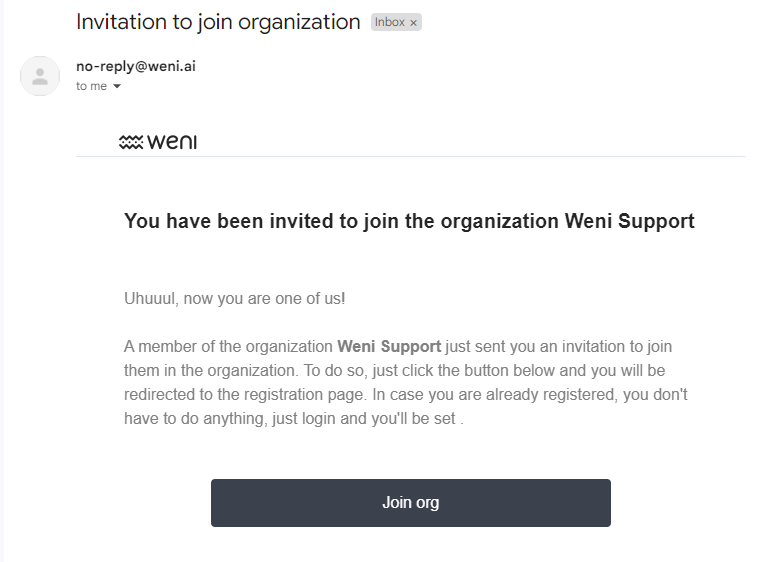The height and width of the screenshot is (562, 760).
Task: Click the sender's profile avatar icon
Action: pyautogui.click(x=40, y=76)
